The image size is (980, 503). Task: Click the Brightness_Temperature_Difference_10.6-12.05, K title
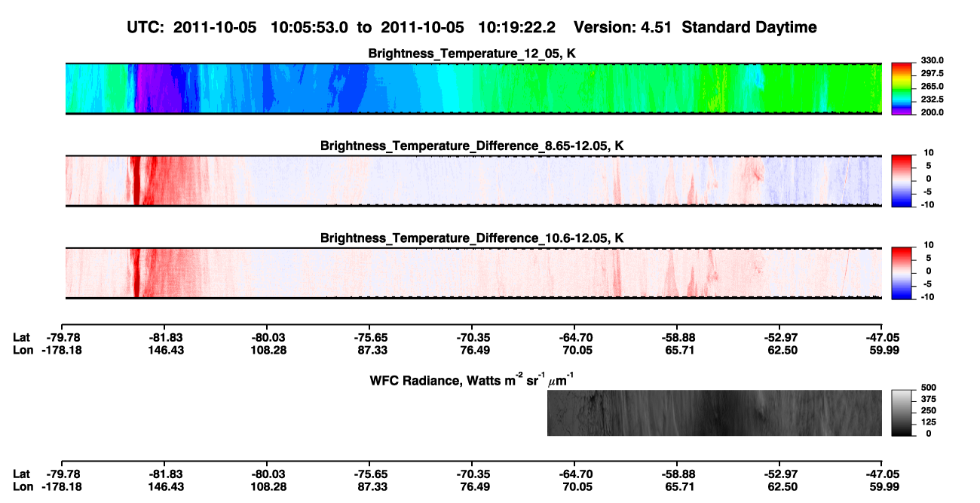point(473,238)
